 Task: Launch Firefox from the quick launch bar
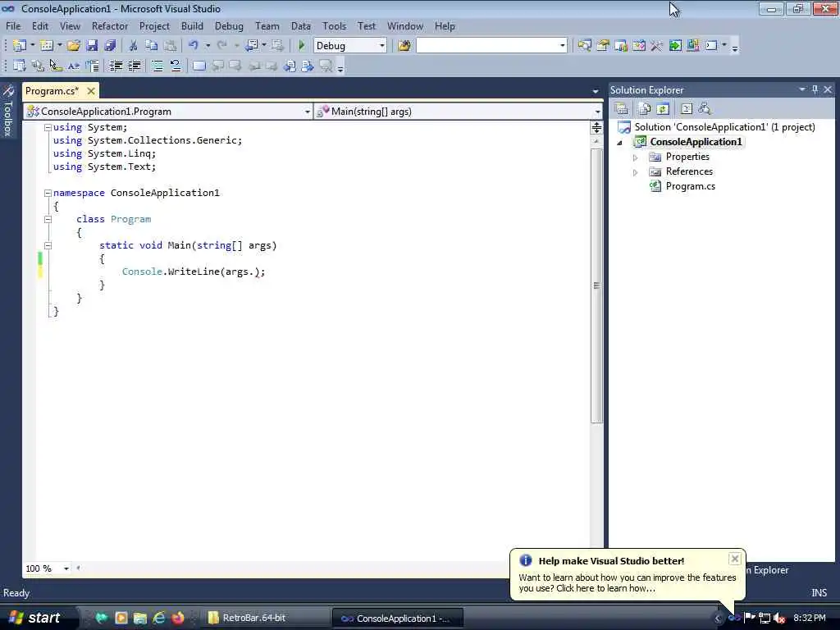click(x=178, y=618)
